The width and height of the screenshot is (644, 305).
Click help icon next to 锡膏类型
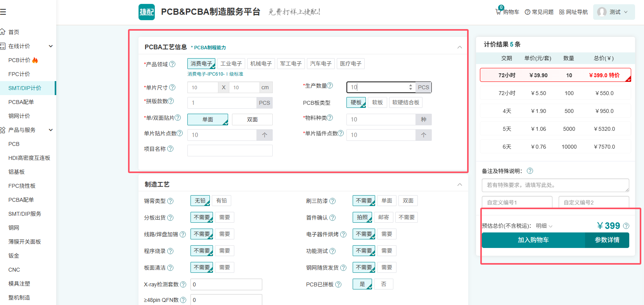170,201
